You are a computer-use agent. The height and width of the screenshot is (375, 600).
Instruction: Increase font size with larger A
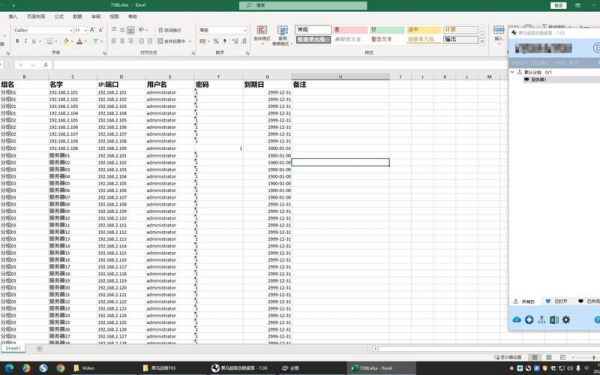pos(92,30)
